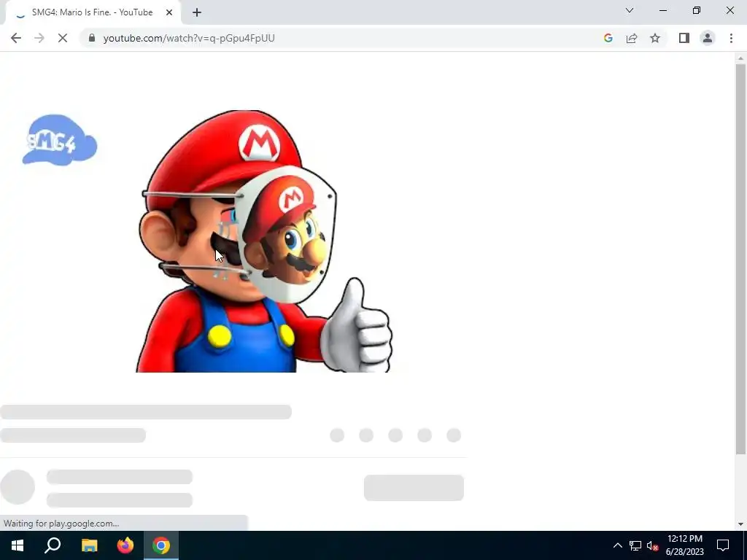747x560 pixels.
Task: Show hidden system tray icons
Action: (617, 545)
